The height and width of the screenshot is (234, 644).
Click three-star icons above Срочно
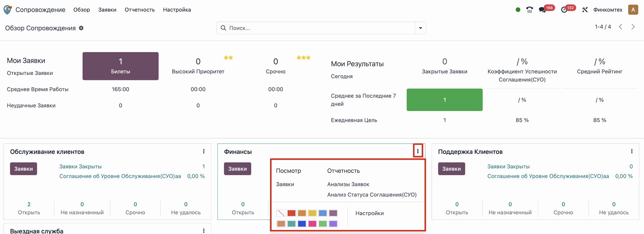tap(304, 58)
